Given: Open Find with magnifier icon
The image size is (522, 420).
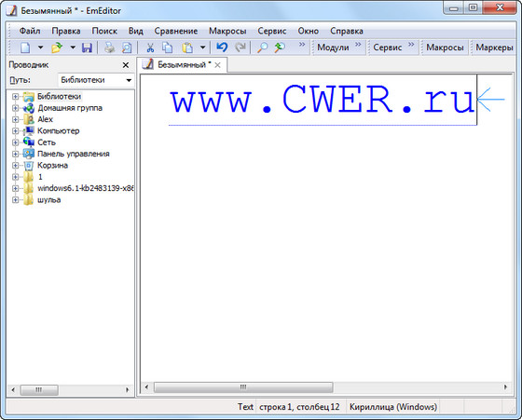Looking at the screenshot, I should coord(262,47).
